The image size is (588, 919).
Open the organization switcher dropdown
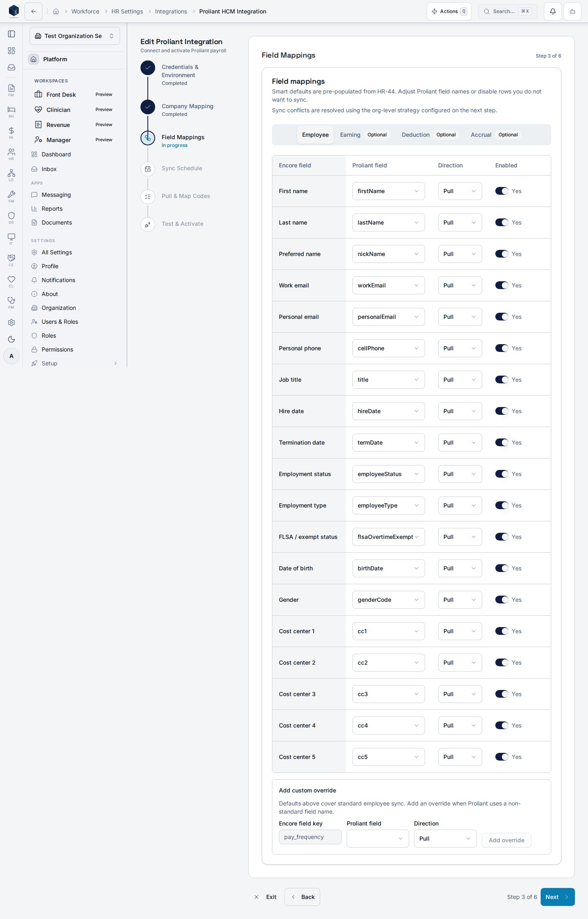(75, 36)
